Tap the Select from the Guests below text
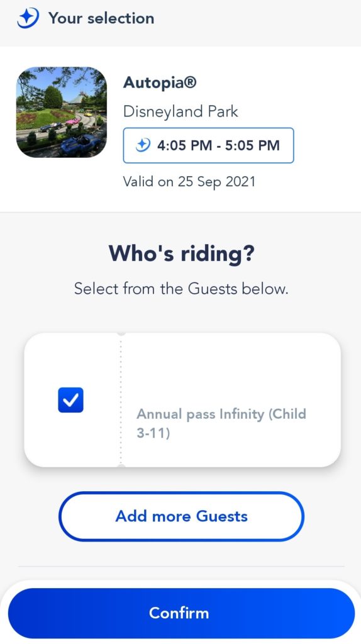361x644 pixels. pos(181,288)
